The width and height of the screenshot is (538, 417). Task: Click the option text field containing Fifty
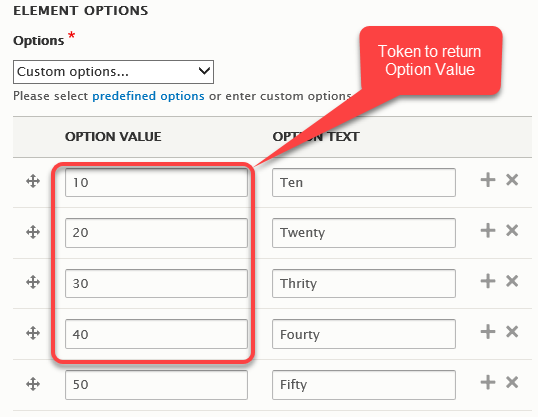[364, 385]
